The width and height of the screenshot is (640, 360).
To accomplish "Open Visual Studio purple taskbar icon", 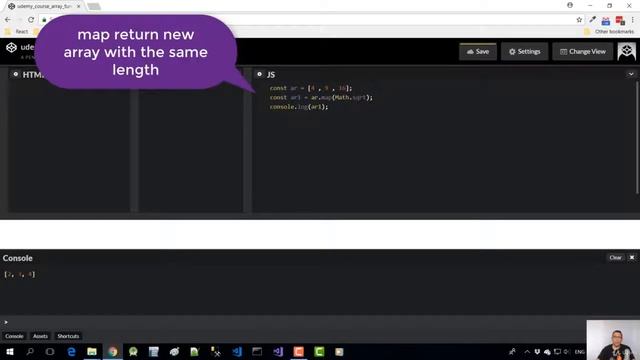I will pos(278,351).
